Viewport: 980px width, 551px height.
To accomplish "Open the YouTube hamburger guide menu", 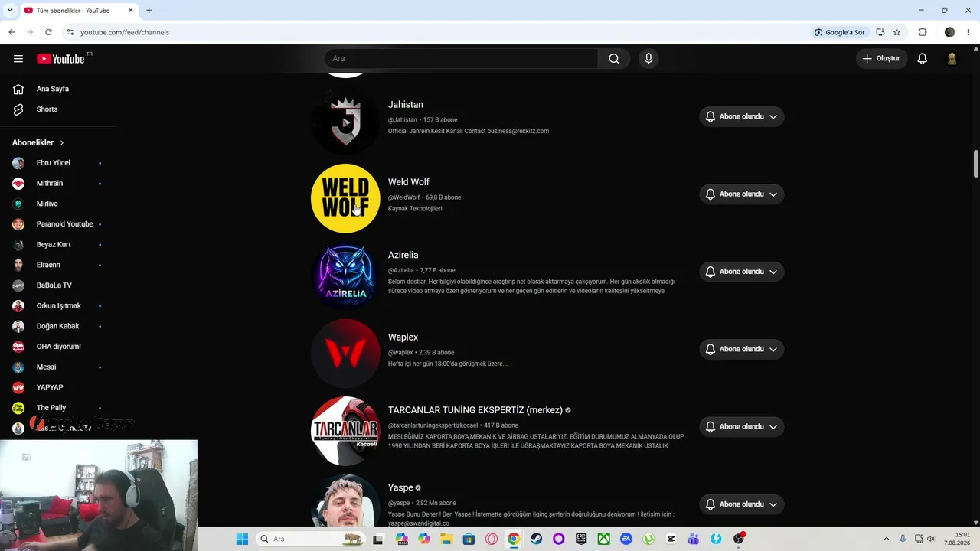I will 18,59.
